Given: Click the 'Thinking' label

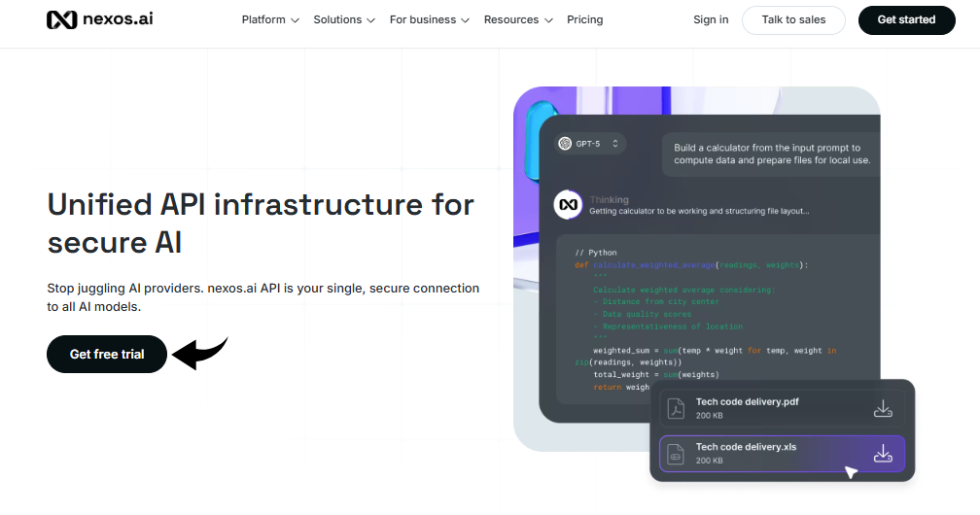Looking at the screenshot, I should tap(609, 199).
